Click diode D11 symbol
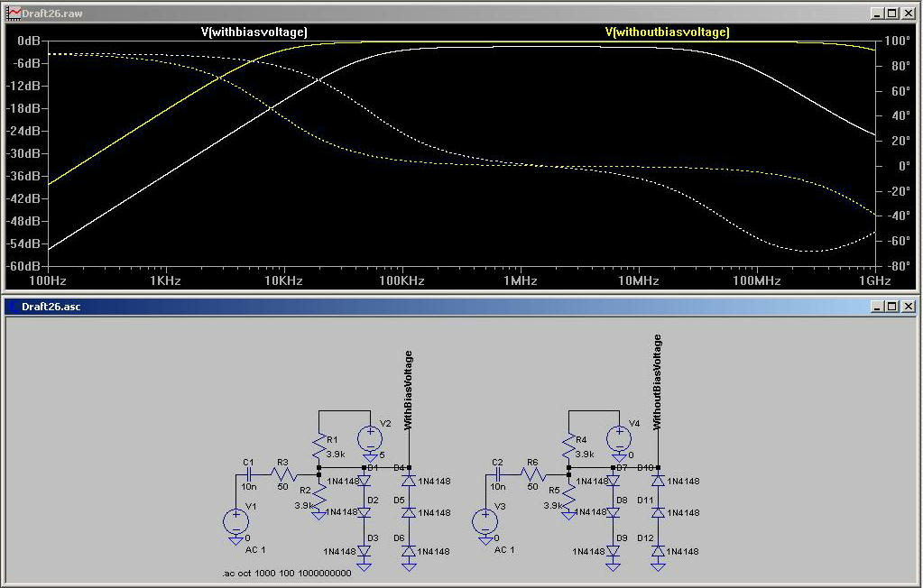This screenshot has height=588, width=923. [x=658, y=512]
